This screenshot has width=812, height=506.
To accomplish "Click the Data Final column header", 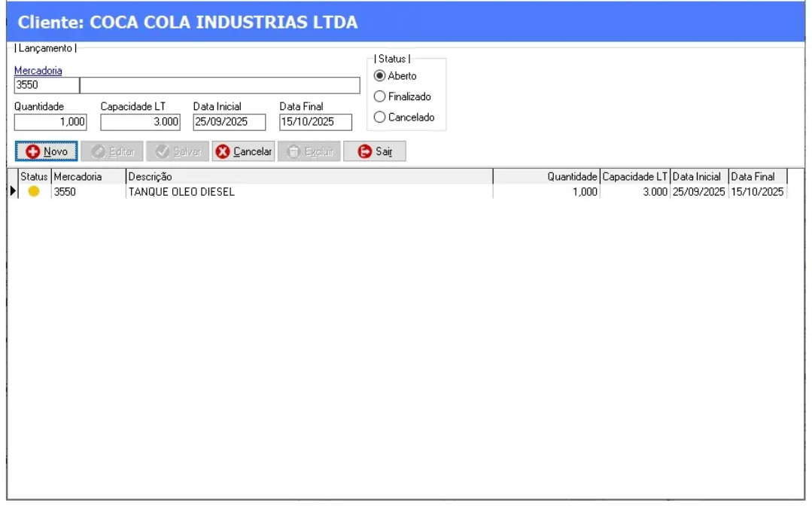I will click(x=758, y=177).
